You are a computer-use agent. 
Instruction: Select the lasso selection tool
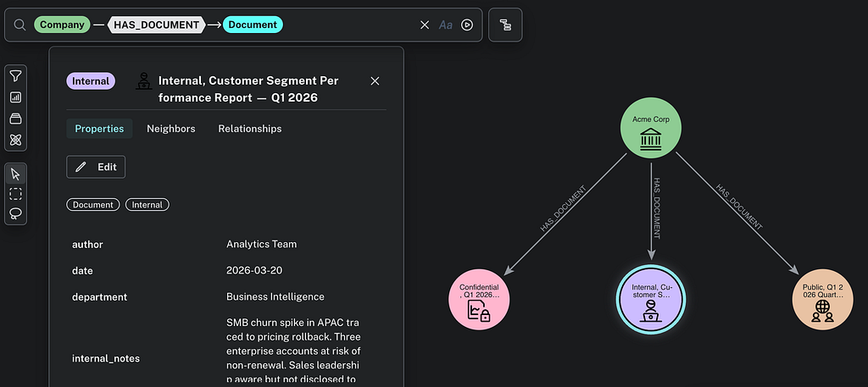(x=15, y=213)
